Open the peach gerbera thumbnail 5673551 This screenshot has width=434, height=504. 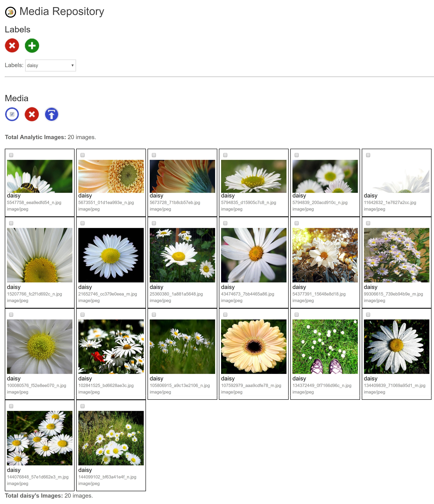111,176
